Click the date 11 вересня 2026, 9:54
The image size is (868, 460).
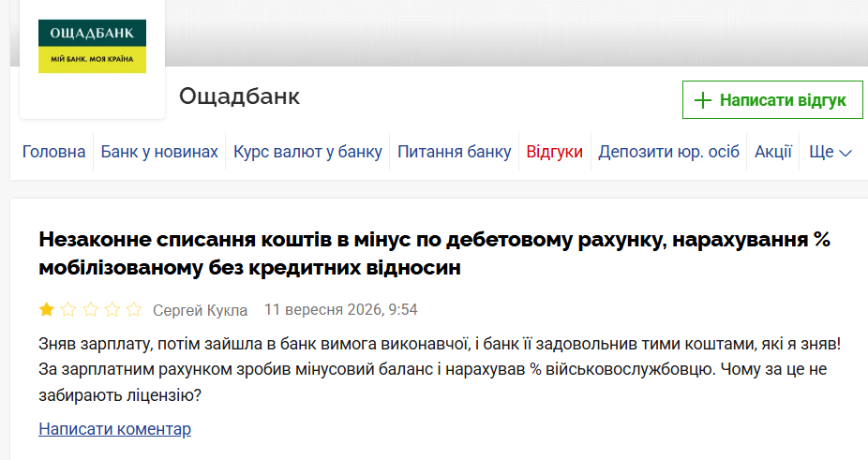pyautogui.click(x=340, y=309)
